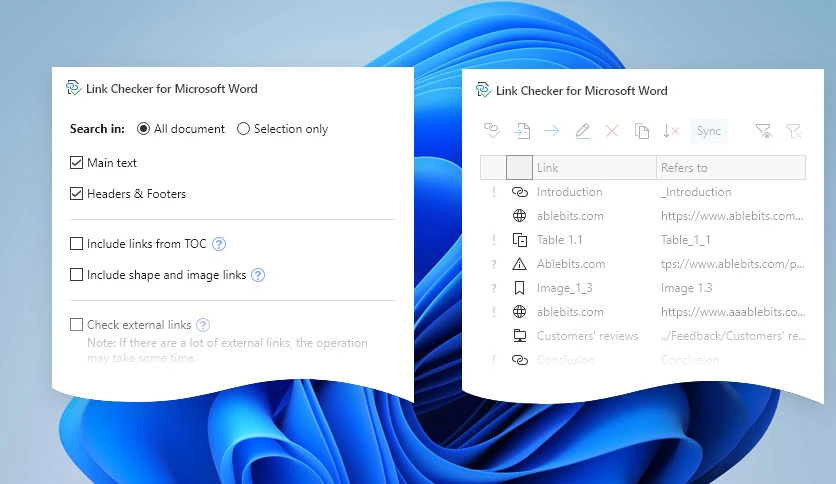Click the https://www.ablebits.com... target cell
Image resolution: width=836 pixels, height=484 pixels.
[x=732, y=216]
